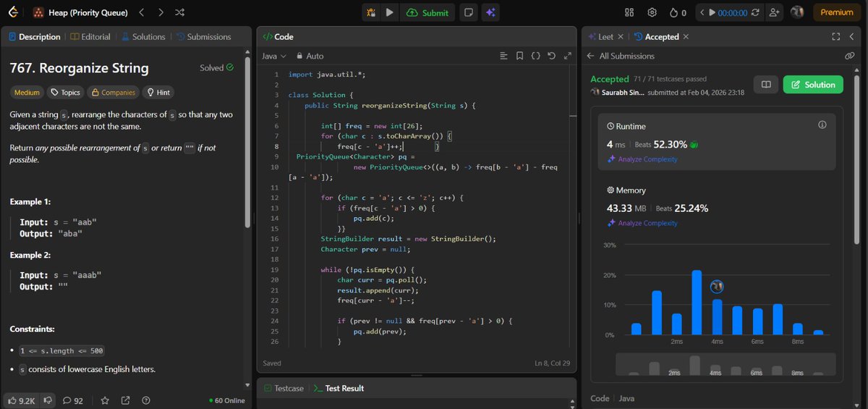868x409 pixels.
Task: Click the streak flame counter
Action: (x=678, y=12)
